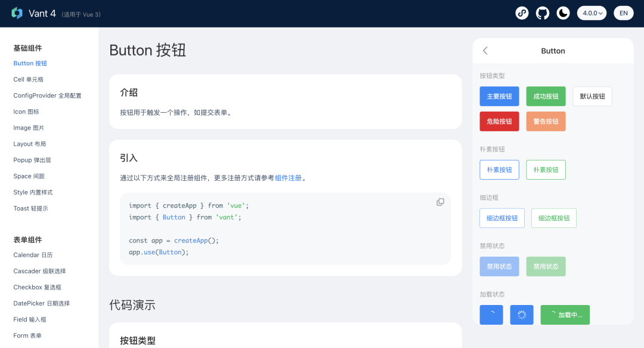Open the Vant GitHub repository
Viewport: 644px width, 348px height.
click(543, 13)
